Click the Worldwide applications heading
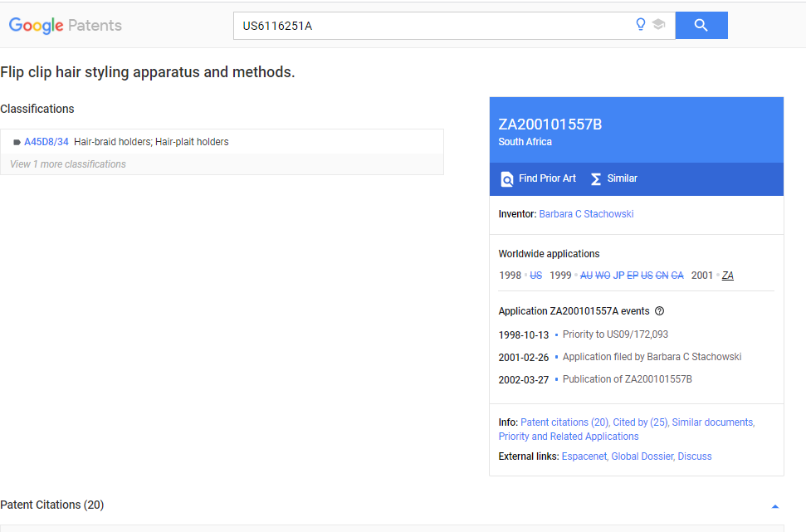The height and width of the screenshot is (532, 806). [x=549, y=254]
